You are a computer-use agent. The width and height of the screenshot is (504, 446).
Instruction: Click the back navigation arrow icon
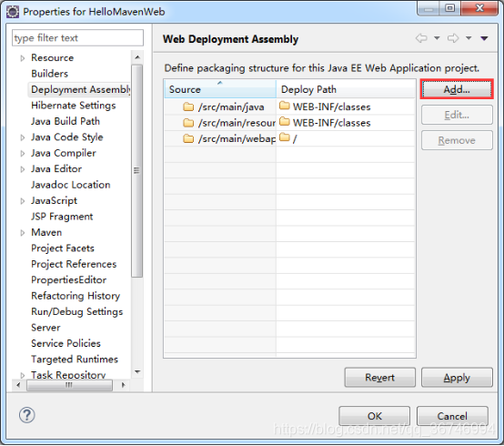(x=421, y=38)
